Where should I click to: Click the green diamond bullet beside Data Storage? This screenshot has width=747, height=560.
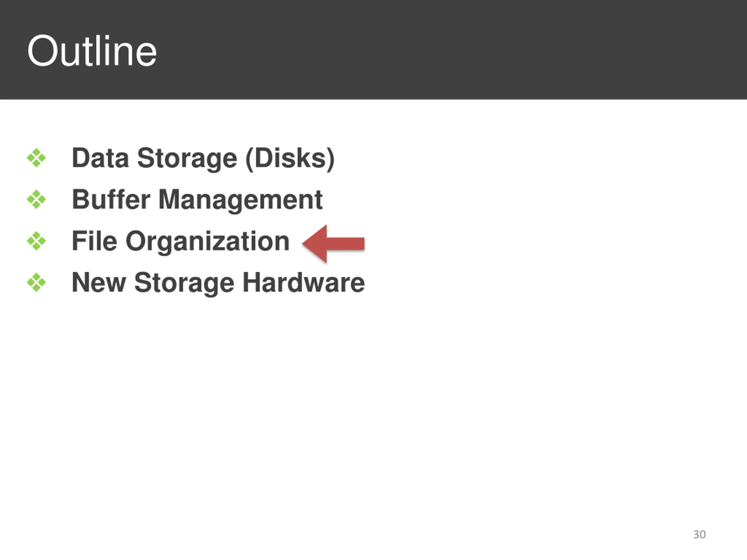click(36, 157)
